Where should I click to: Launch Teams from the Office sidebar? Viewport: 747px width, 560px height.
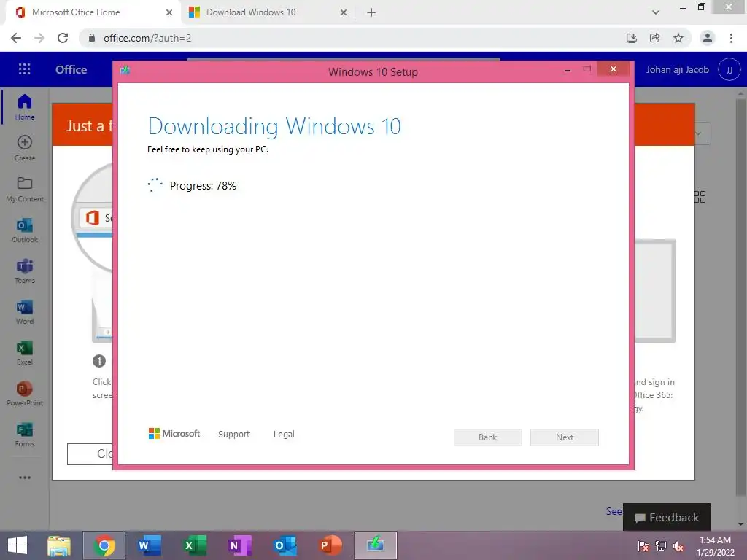25,271
